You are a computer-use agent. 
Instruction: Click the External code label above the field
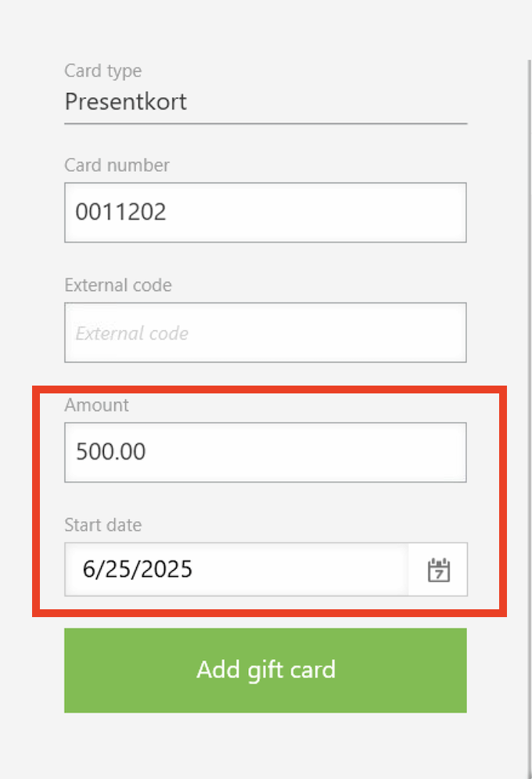point(118,285)
